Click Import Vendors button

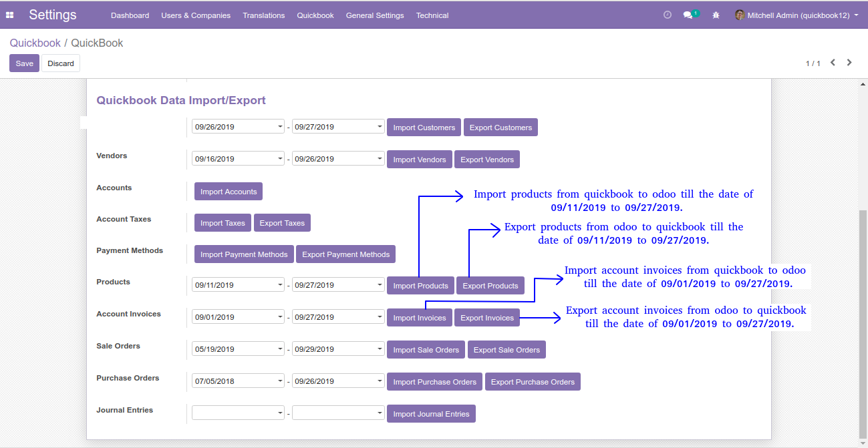tap(419, 160)
